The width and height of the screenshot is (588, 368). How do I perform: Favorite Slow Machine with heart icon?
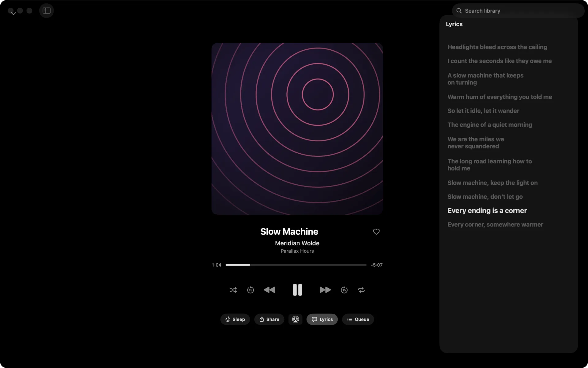[x=376, y=232]
